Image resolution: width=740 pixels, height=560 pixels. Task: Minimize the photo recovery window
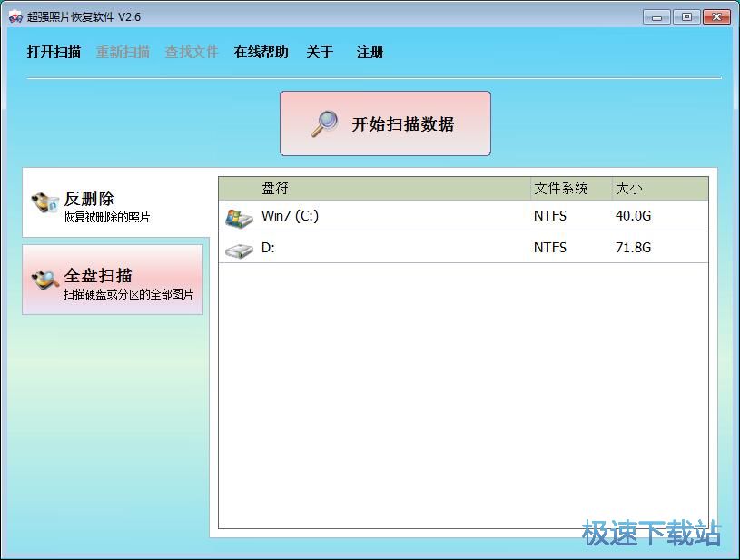click(x=656, y=17)
